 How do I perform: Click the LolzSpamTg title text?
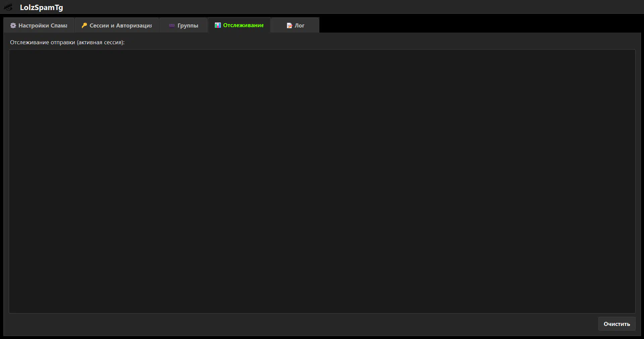pyautogui.click(x=41, y=7)
